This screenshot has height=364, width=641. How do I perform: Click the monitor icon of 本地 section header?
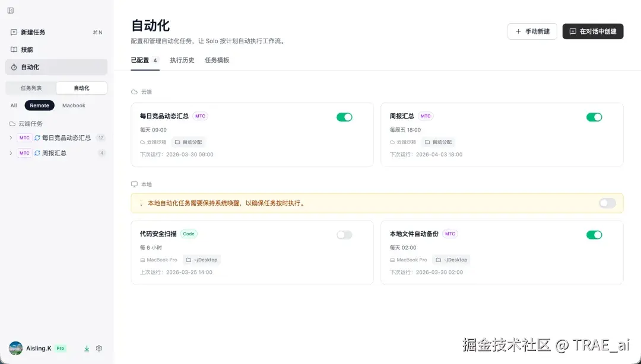point(134,184)
